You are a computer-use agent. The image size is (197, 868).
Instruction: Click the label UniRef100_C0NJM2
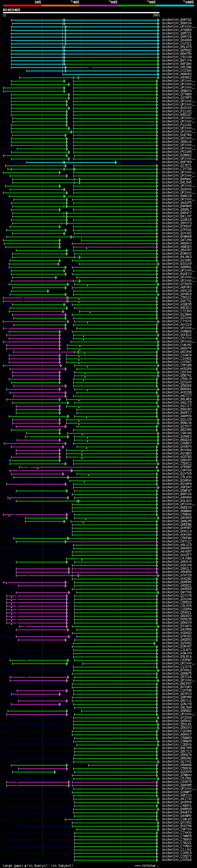[177, 345]
